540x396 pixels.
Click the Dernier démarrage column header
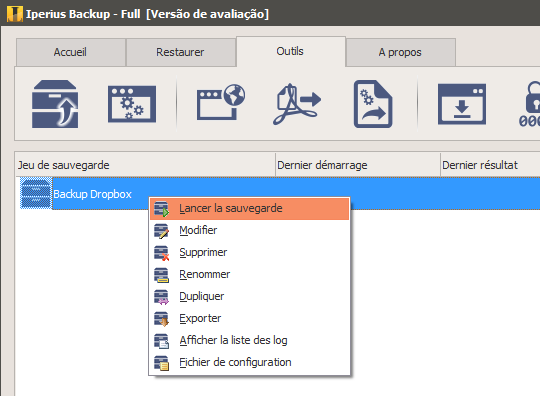358,165
